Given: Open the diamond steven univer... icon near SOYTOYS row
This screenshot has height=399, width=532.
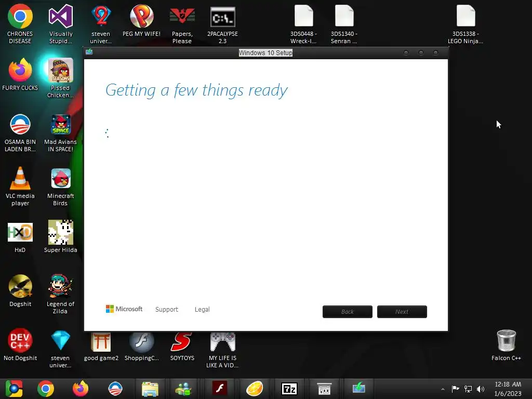Looking at the screenshot, I should coord(61,340).
